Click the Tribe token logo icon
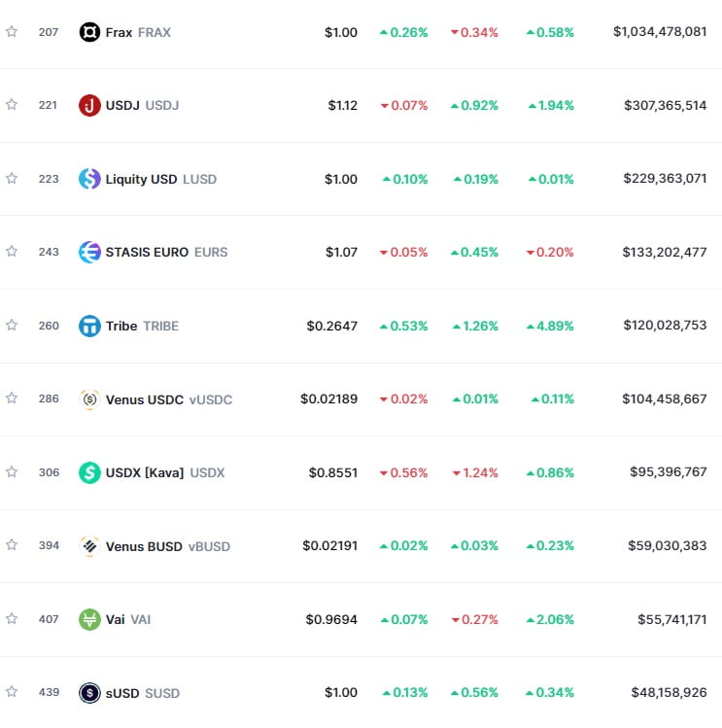Image resolution: width=722 pixels, height=728 pixels. (89, 326)
